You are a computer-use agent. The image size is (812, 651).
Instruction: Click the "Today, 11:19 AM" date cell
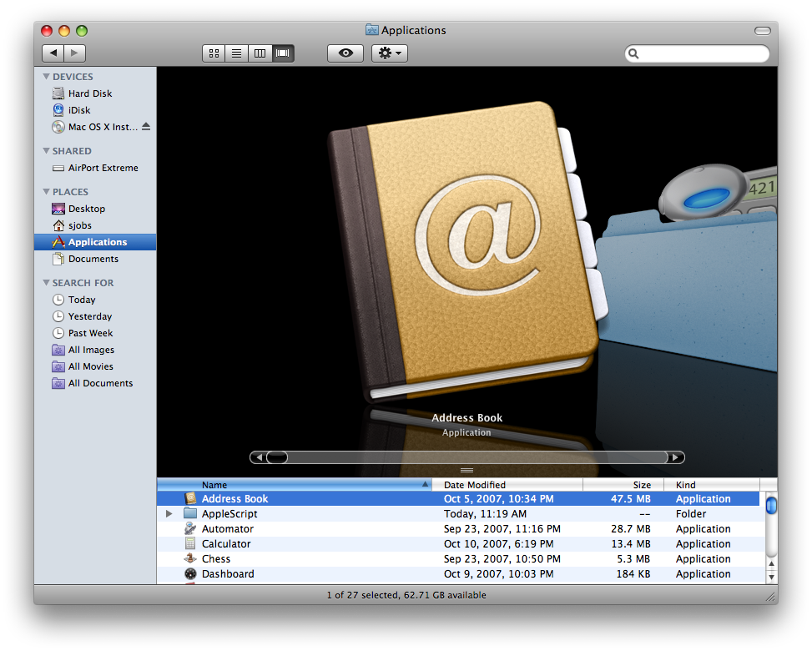pos(485,514)
